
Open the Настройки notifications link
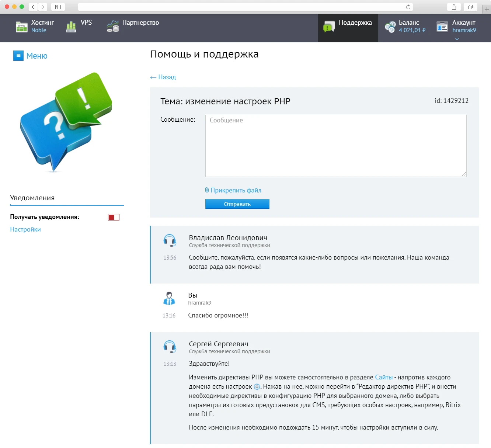click(25, 229)
